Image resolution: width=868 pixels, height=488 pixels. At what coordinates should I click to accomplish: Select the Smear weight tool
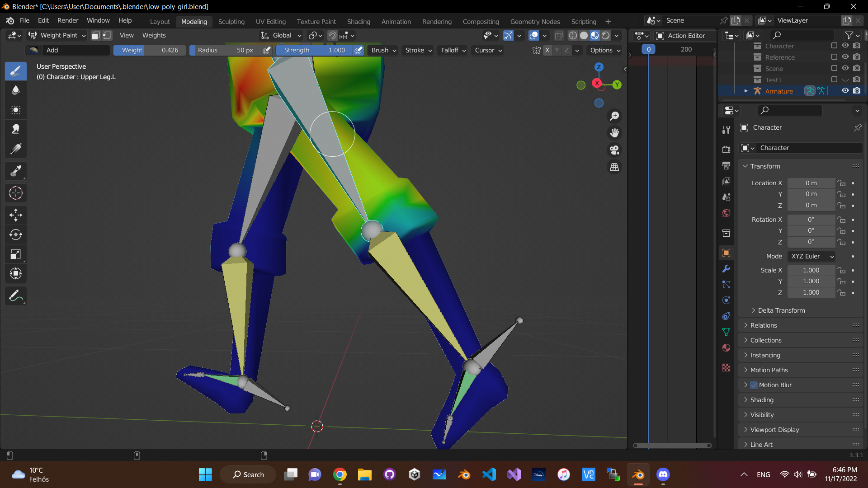(x=16, y=129)
